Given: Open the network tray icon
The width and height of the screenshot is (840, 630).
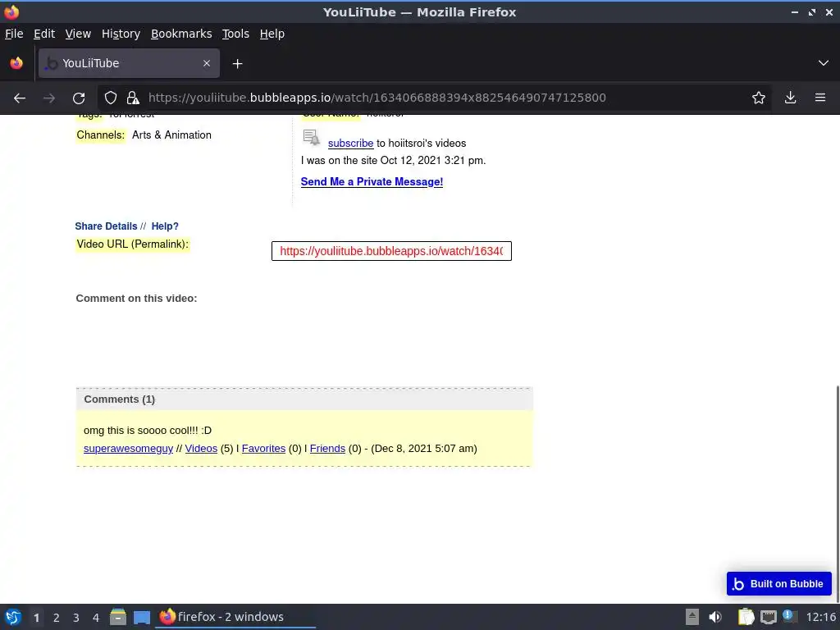Looking at the screenshot, I should pyautogui.click(x=769, y=617).
